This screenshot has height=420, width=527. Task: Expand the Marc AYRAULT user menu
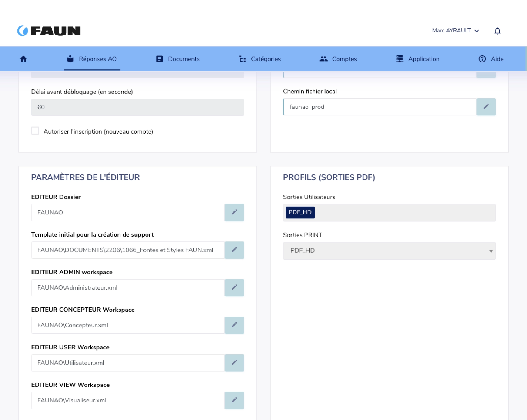[x=455, y=31]
